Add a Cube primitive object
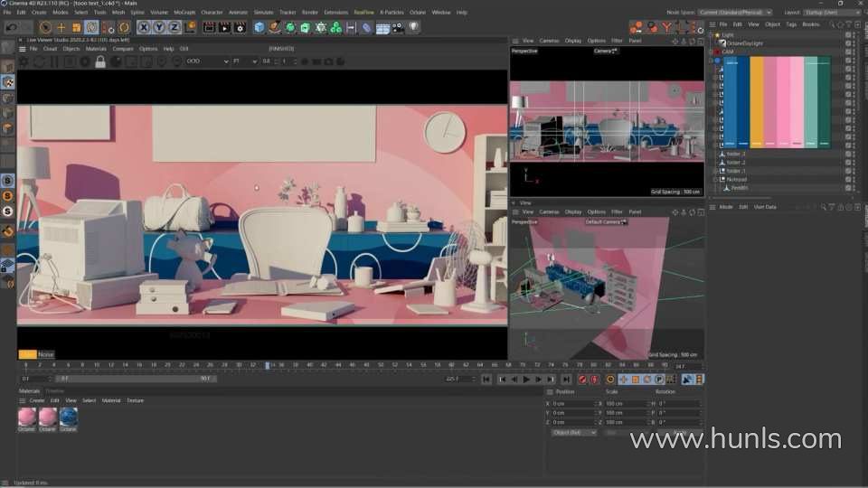 tap(259, 27)
